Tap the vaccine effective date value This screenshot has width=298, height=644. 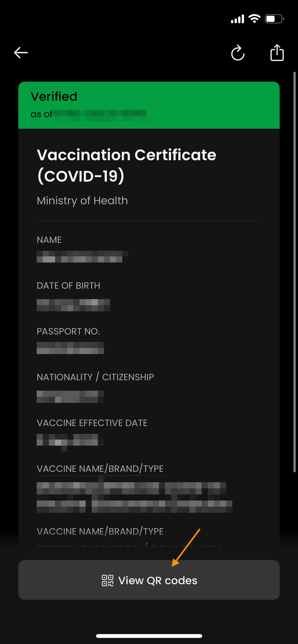(x=70, y=441)
